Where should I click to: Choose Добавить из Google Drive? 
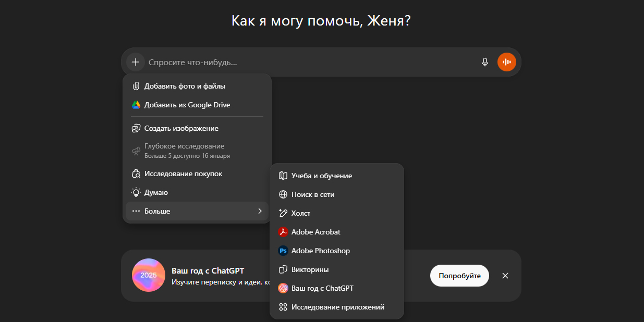click(197, 105)
